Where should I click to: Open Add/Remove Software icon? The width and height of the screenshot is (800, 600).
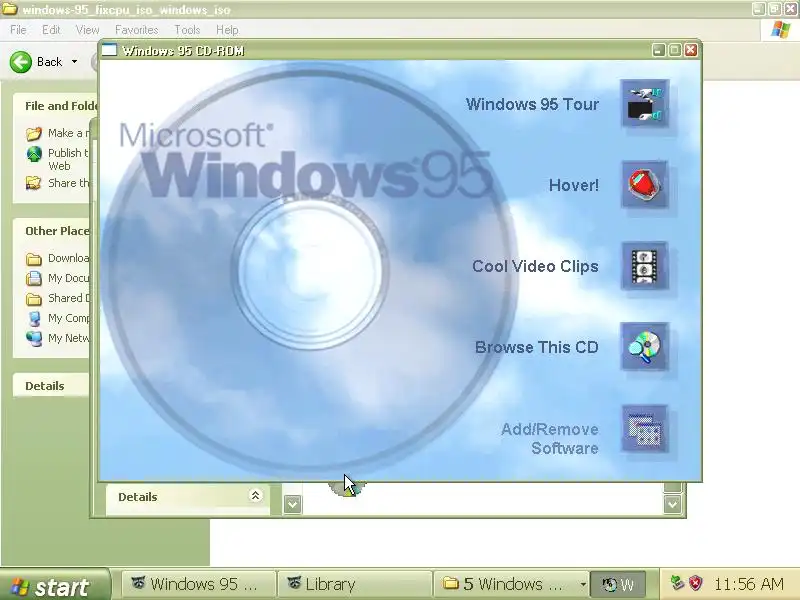644,429
